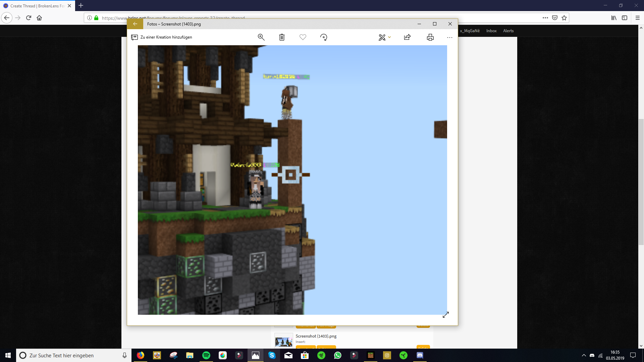Open the Alerts menu in forum header

(508, 31)
